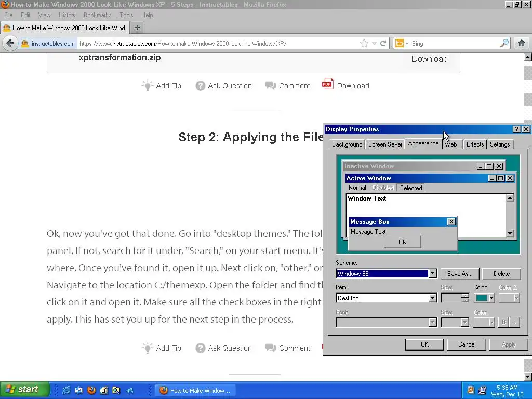The image size is (532, 399).
Task: Click the Windows start button
Action: click(24, 390)
